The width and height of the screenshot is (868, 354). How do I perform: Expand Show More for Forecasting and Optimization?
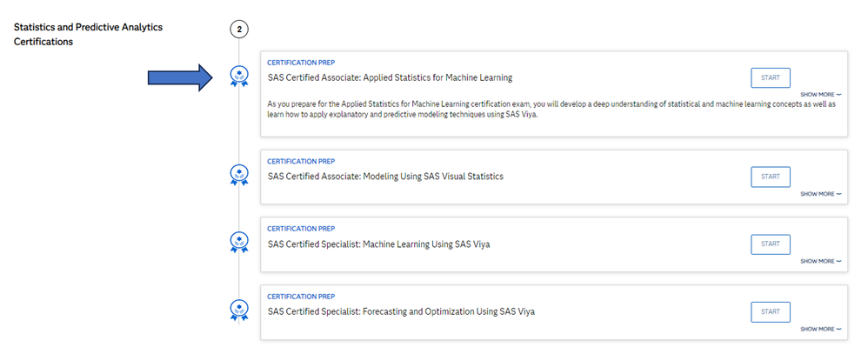click(821, 329)
